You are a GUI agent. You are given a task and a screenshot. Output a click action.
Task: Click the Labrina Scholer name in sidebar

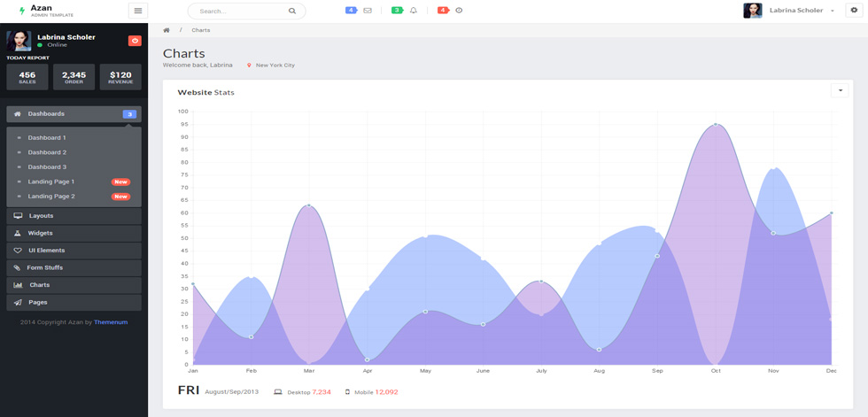[66, 37]
